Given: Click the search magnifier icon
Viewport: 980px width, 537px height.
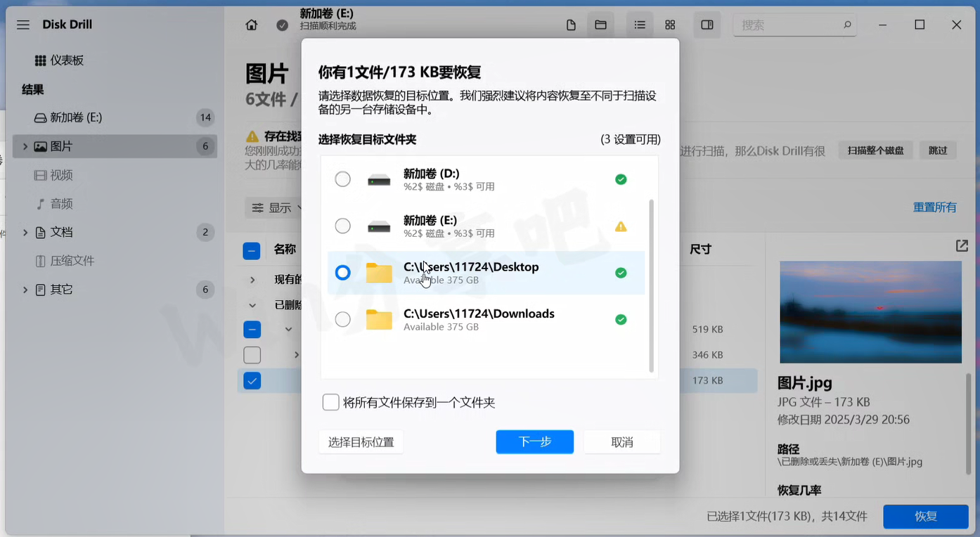Looking at the screenshot, I should pos(847,25).
